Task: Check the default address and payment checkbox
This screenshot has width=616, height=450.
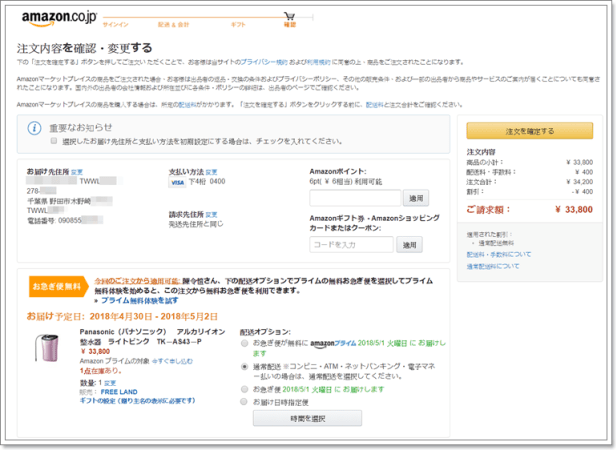Action: 55,142
